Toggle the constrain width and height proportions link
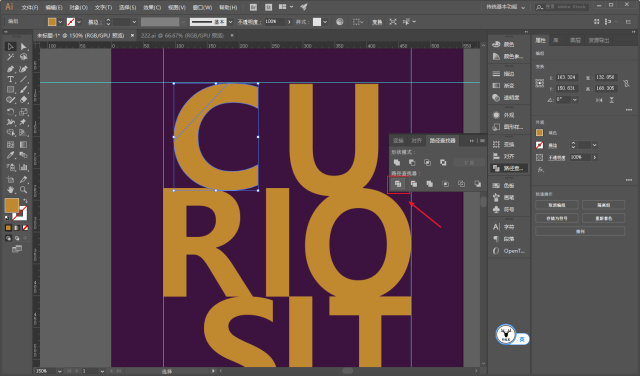Viewport: 640px width, 376px height. (x=626, y=83)
